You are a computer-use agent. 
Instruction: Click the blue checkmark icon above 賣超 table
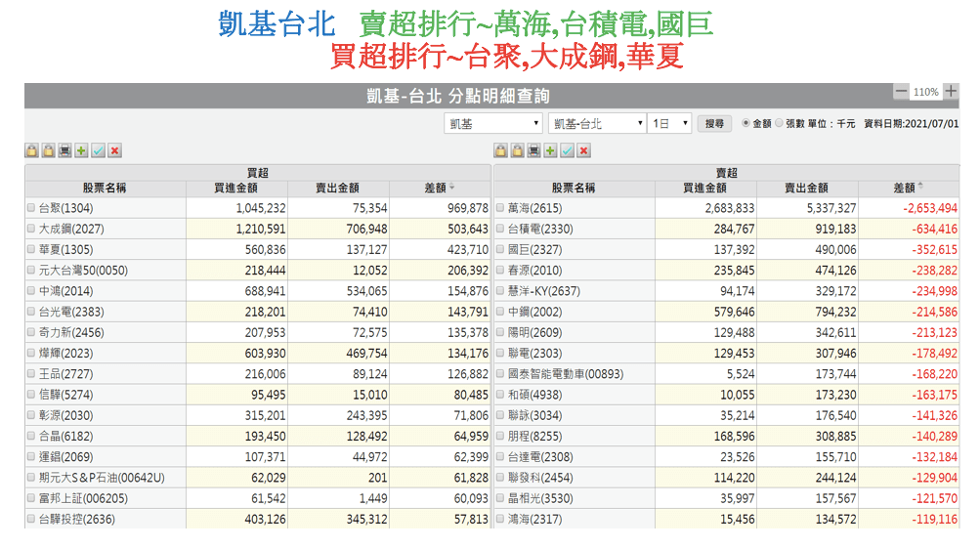(x=568, y=150)
